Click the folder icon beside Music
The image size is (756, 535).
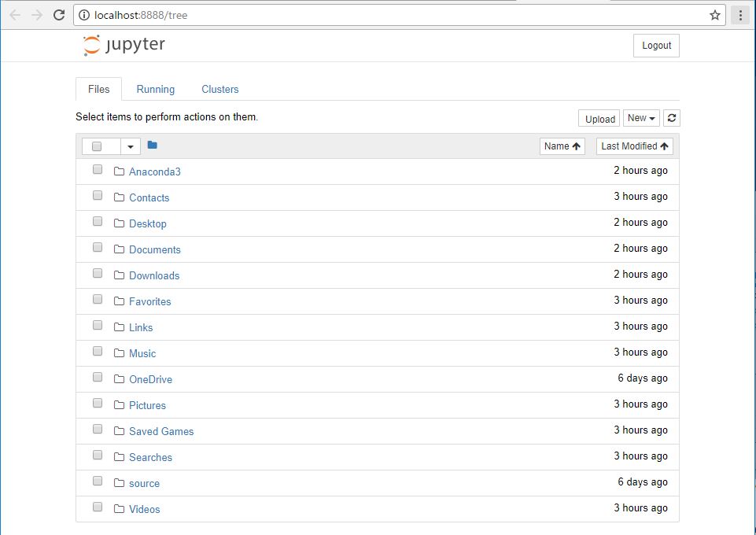pos(119,353)
